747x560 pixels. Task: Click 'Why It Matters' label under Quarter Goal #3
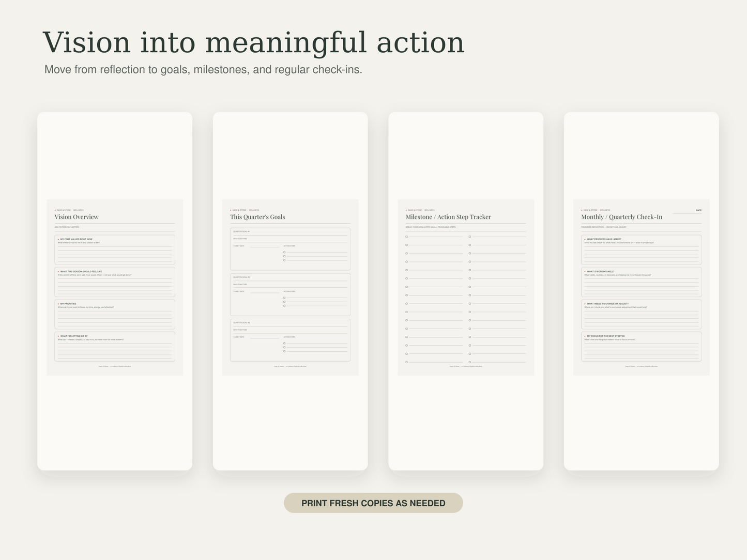(240, 330)
